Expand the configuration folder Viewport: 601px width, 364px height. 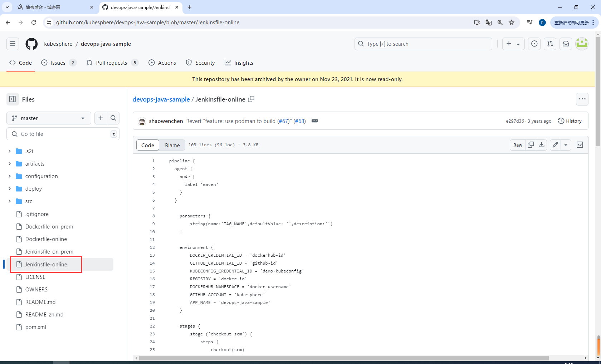[10, 176]
